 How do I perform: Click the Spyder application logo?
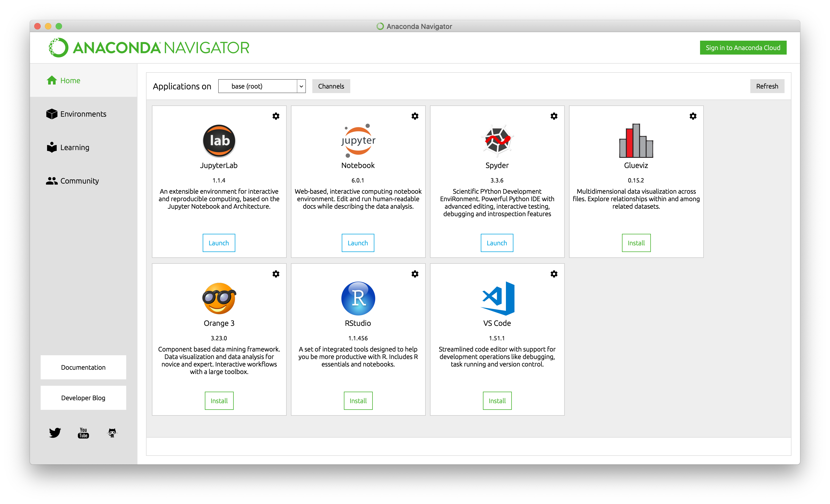click(x=497, y=140)
